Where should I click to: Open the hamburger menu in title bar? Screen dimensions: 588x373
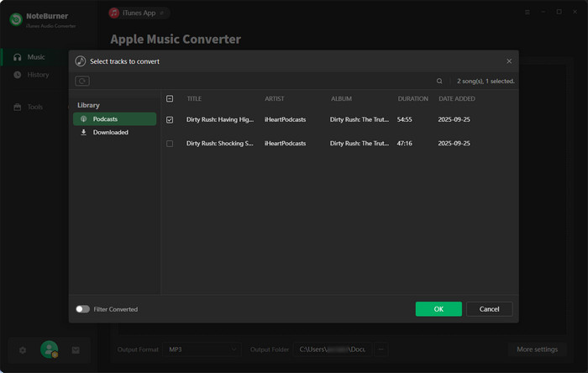click(528, 13)
